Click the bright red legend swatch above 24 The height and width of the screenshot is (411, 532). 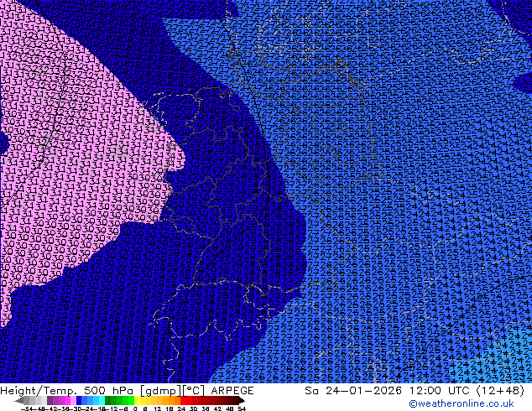point(183,400)
